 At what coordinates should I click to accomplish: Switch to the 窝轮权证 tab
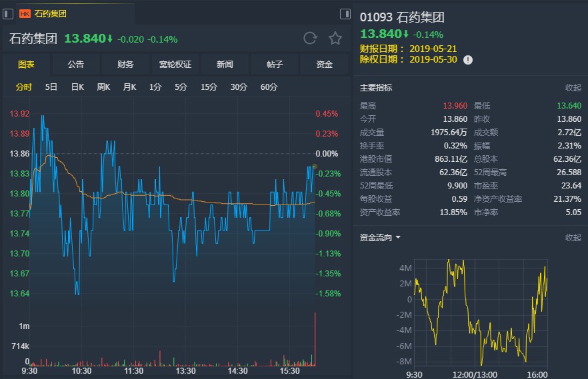[175, 65]
